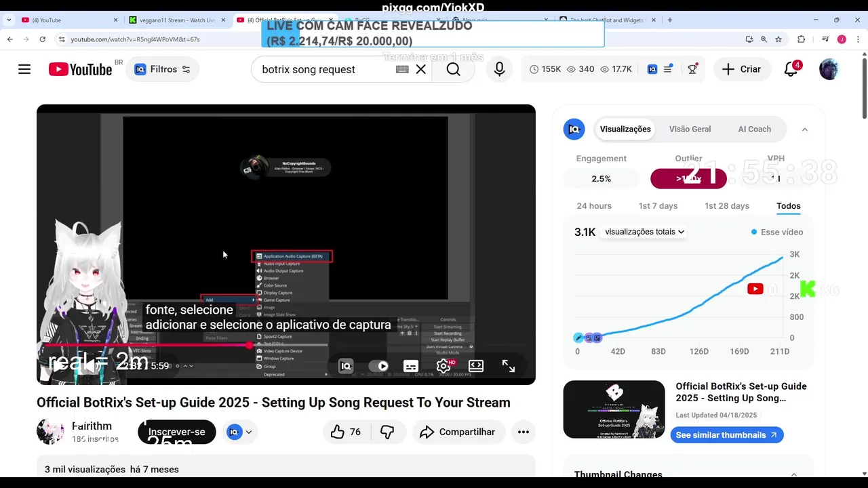Screen dimensions: 868x488
Task: Open the three-dot more actions menu
Action: coord(524,432)
